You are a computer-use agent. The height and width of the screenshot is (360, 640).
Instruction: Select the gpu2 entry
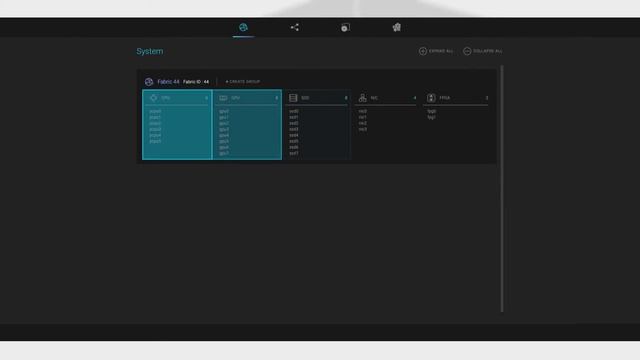[x=224, y=123]
